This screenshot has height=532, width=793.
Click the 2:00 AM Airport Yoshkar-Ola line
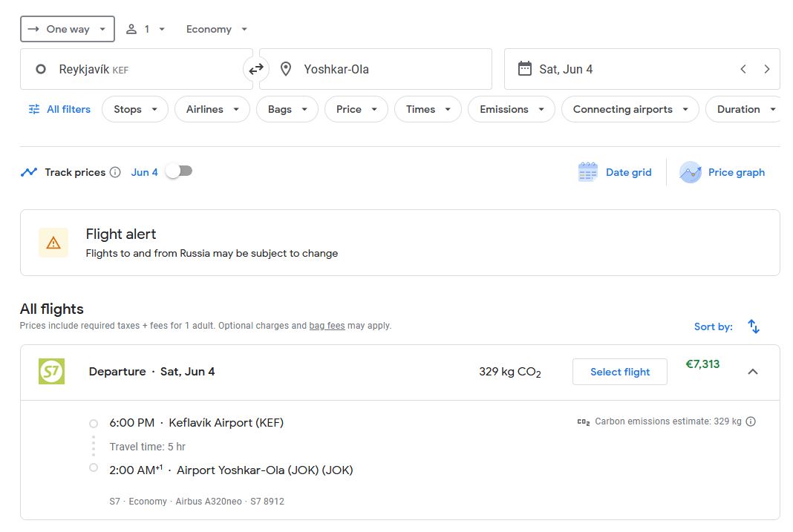(x=231, y=470)
